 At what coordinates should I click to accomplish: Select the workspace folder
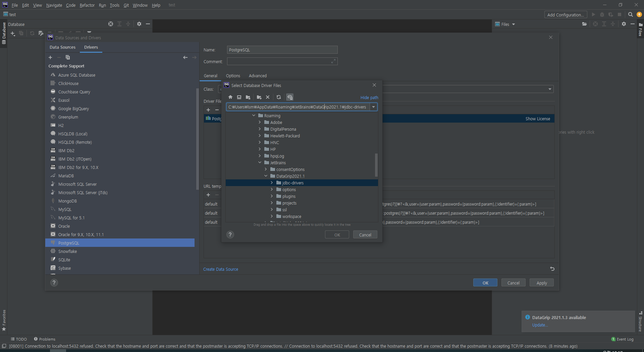[x=291, y=216]
